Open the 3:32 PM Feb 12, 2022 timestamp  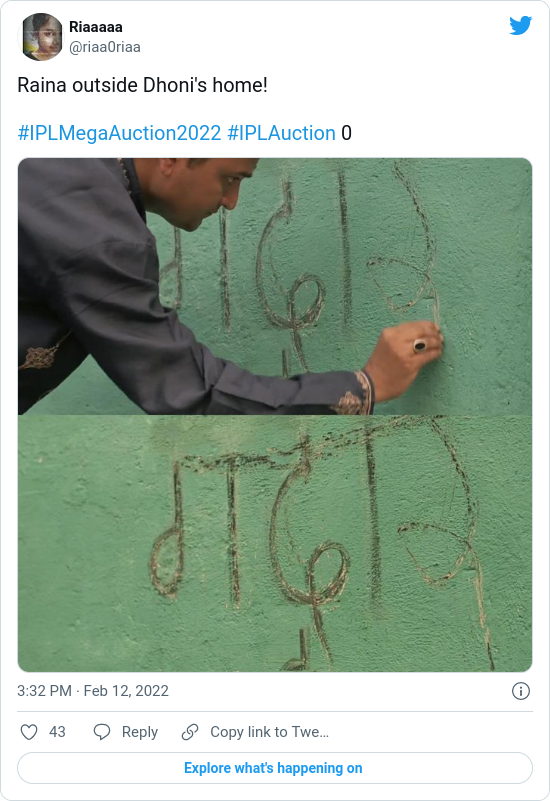click(x=93, y=691)
